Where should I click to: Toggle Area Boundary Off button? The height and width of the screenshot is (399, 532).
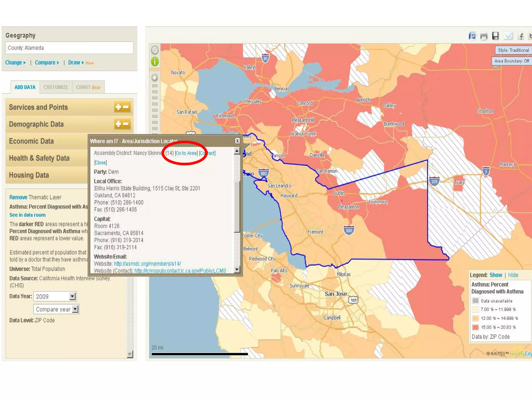(511, 61)
